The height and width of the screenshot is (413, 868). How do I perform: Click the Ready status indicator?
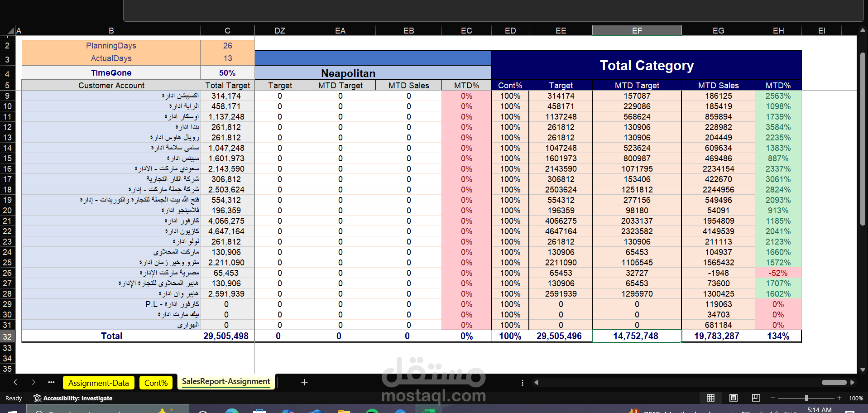pyautogui.click(x=14, y=398)
